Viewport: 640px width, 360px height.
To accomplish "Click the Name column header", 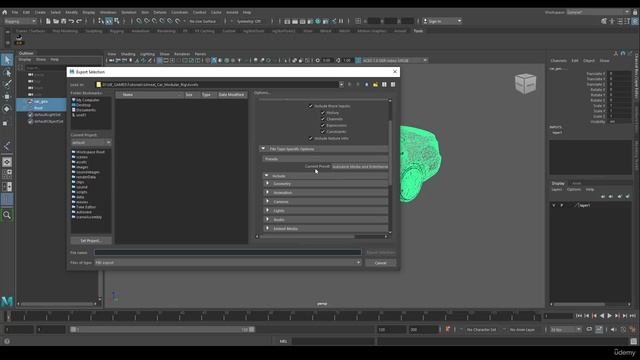I will (x=149, y=95).
